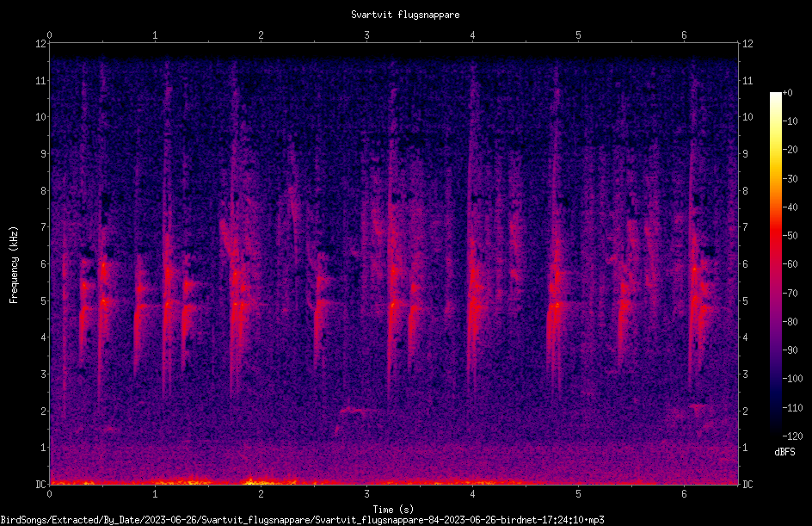Click the '1' tick label on the top time axis

[x=155, y=35]
